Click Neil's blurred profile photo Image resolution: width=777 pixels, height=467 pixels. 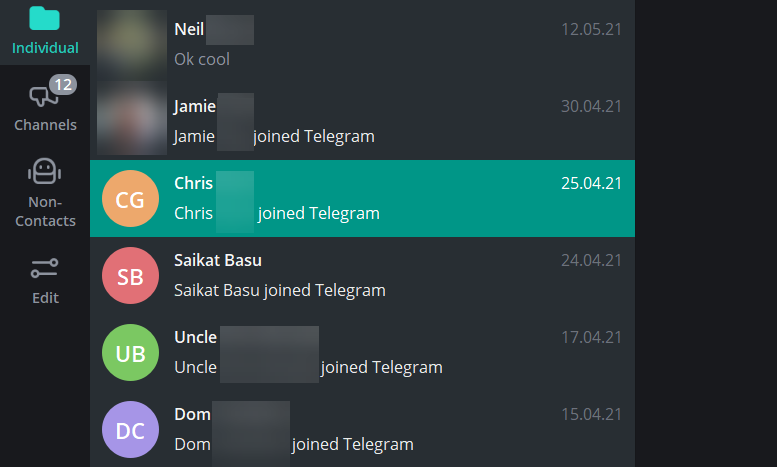pos(131,44)
